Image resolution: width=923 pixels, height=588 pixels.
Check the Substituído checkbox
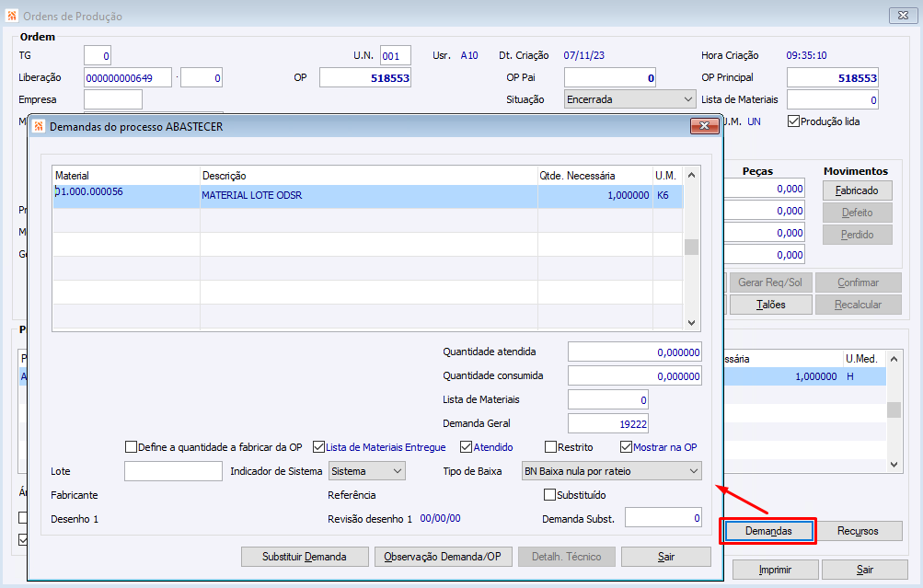pyautogui.click(x=549, y=494)
